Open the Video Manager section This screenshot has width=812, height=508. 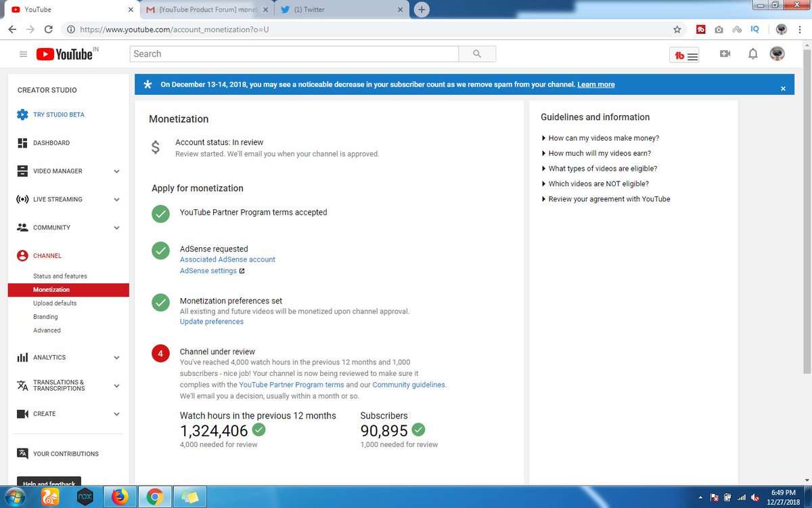[x=58, y=171]
